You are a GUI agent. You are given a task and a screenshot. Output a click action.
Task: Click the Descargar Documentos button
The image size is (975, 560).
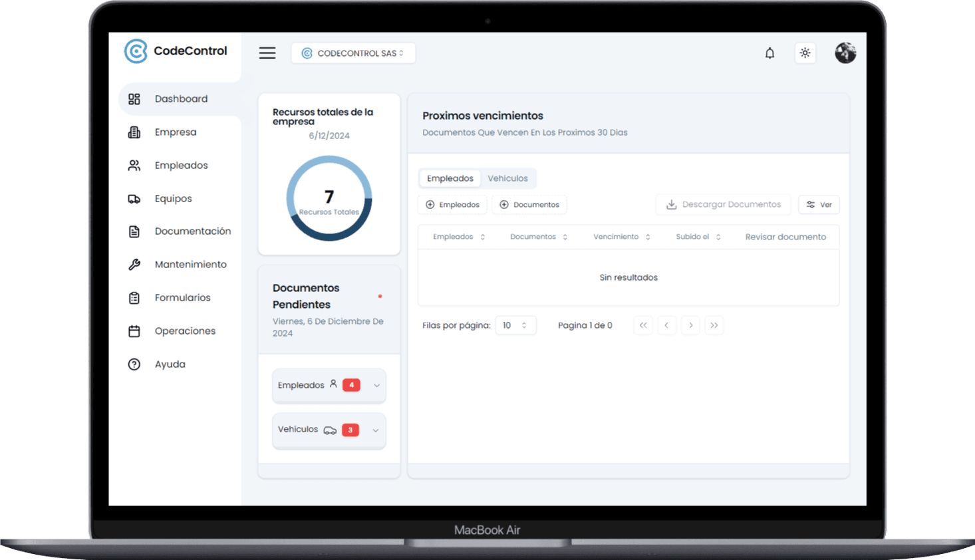coord(723,205)
